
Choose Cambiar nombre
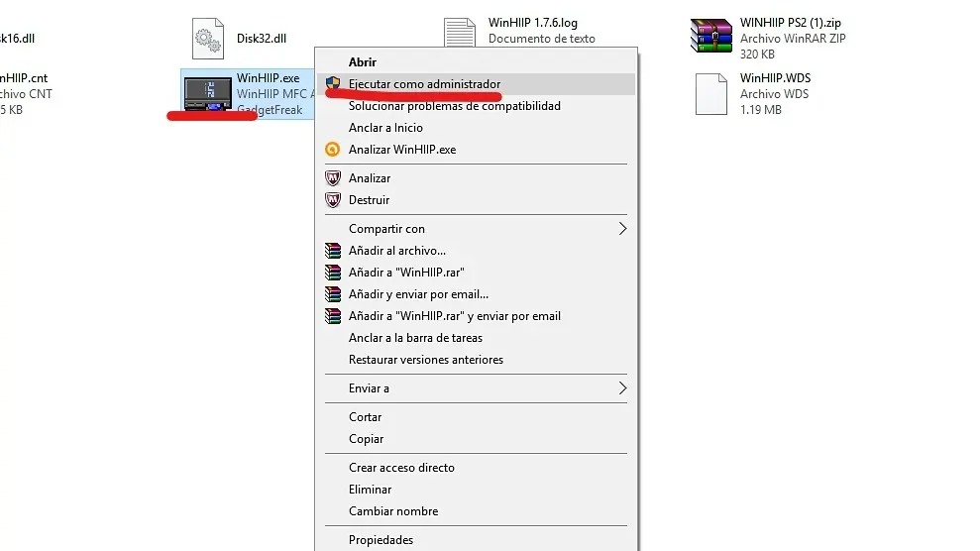coord(477,511)
